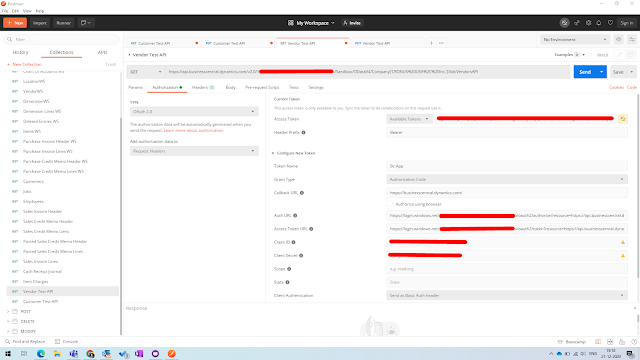Open the Available Tokens dropdown
Image resolution: width=640 pixels, height=360 pixels.
coord(409,119)
